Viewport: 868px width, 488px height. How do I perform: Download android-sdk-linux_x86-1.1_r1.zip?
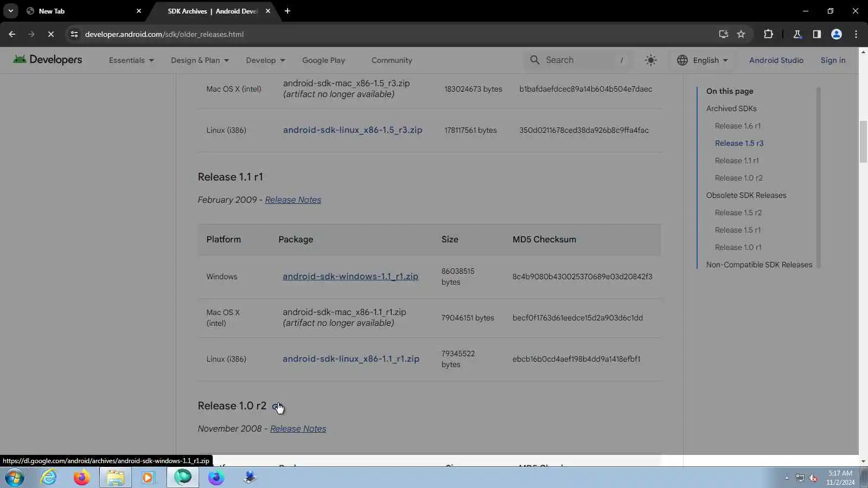(351, 359)
